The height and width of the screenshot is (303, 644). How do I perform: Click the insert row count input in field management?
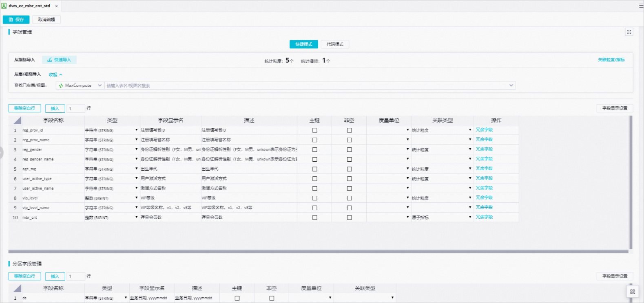point(76,108)
